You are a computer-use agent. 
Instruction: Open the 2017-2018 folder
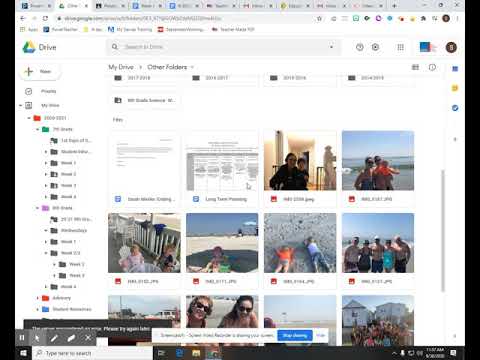[144, 78]
